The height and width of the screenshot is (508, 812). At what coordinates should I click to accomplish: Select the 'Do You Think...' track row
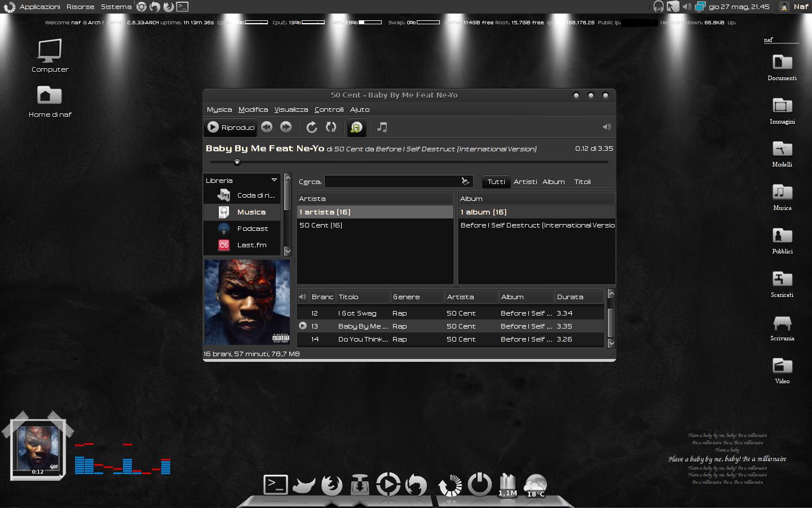pos(451,339)
